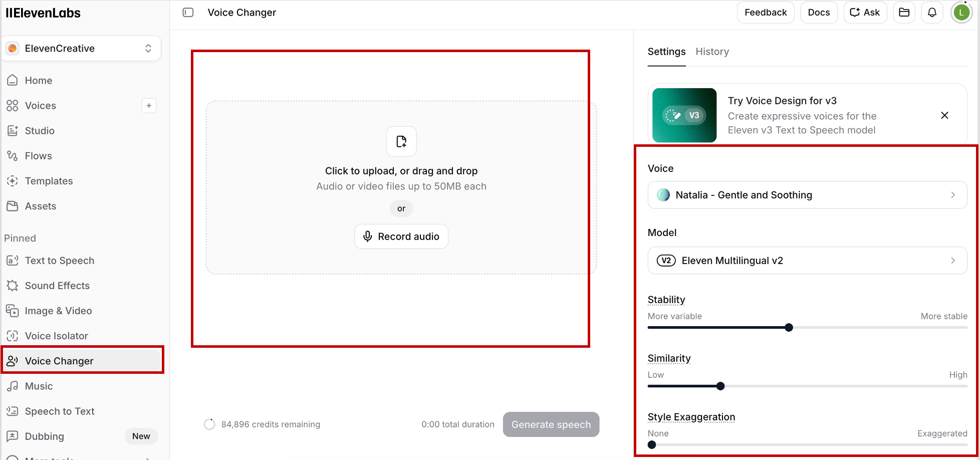Click the Ask button
This screenshot has width=980, height=460.
(x=865, y=13)
